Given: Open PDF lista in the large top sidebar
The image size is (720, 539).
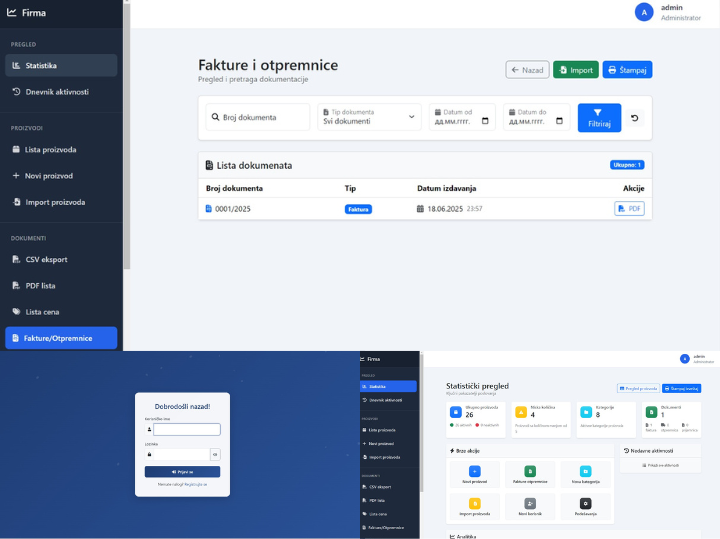Looking at the screenshot, I should coord(61,286).
